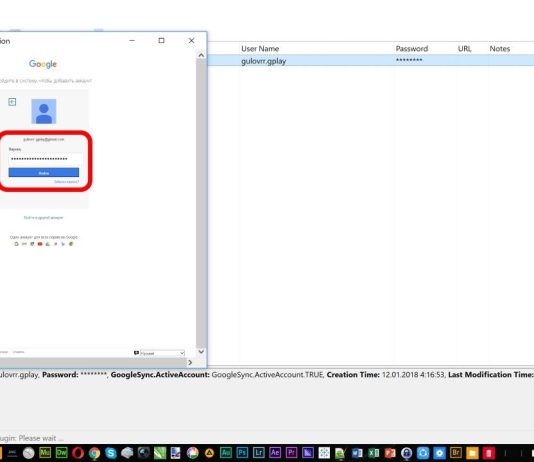Click the 'Creation Time:' value 12.01.2018 4:16:53
This screenshot has width=534, height=462.
coord(413,375)
